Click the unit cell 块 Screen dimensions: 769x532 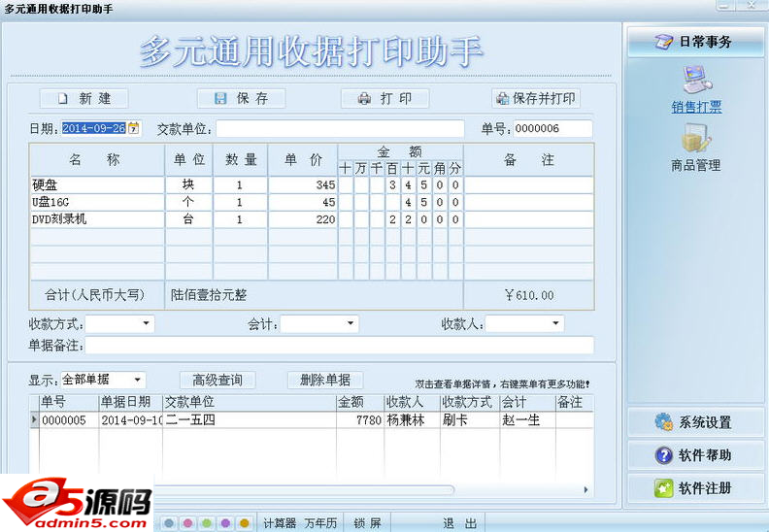[x=188, y=184]
